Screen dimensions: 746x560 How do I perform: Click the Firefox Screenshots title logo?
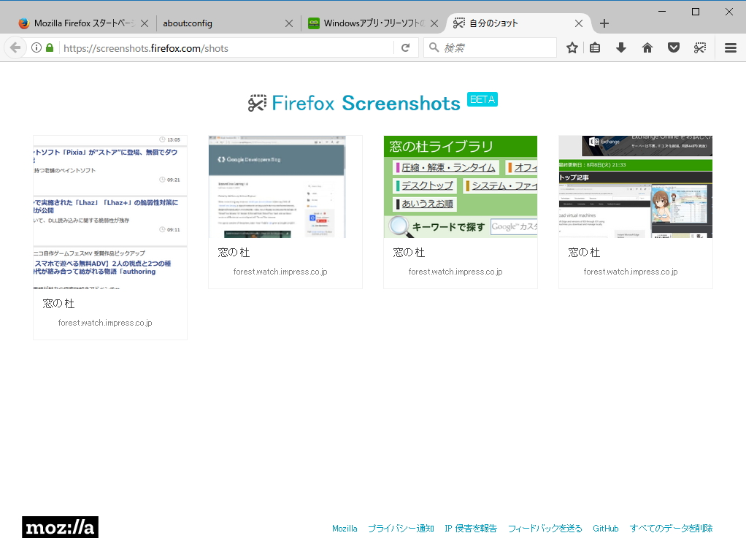click(x=354, y=103)
